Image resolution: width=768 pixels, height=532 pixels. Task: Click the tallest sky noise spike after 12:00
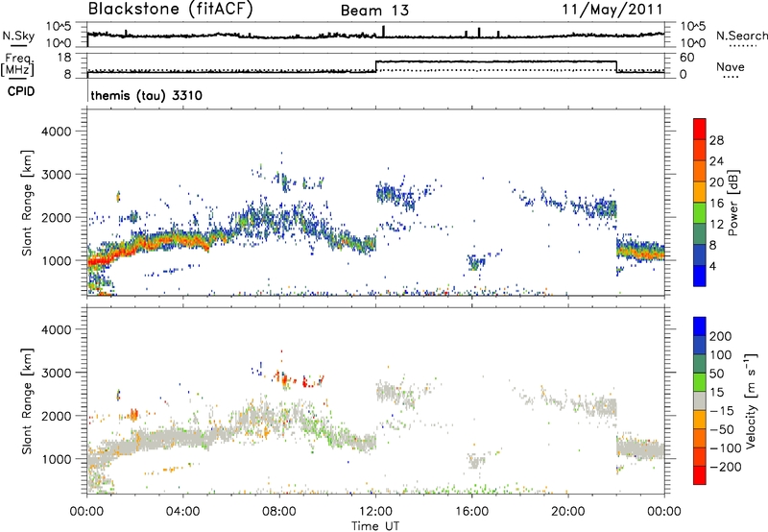click(x=383, y=31)
